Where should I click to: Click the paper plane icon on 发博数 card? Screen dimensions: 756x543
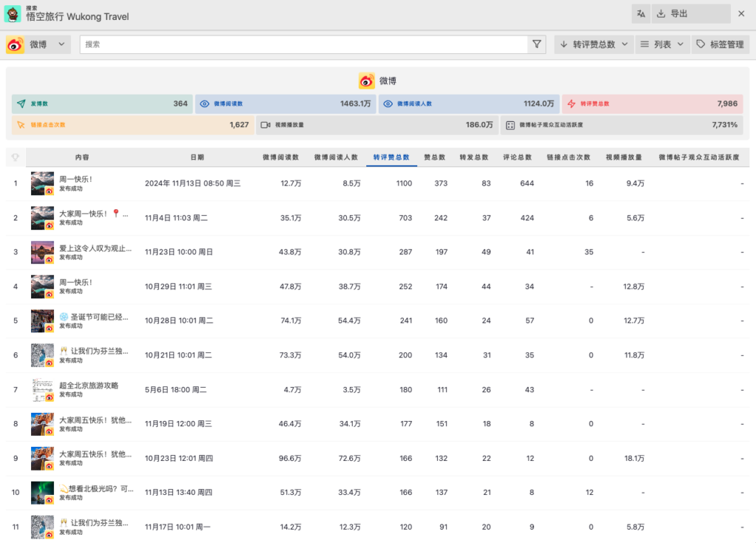21,104
